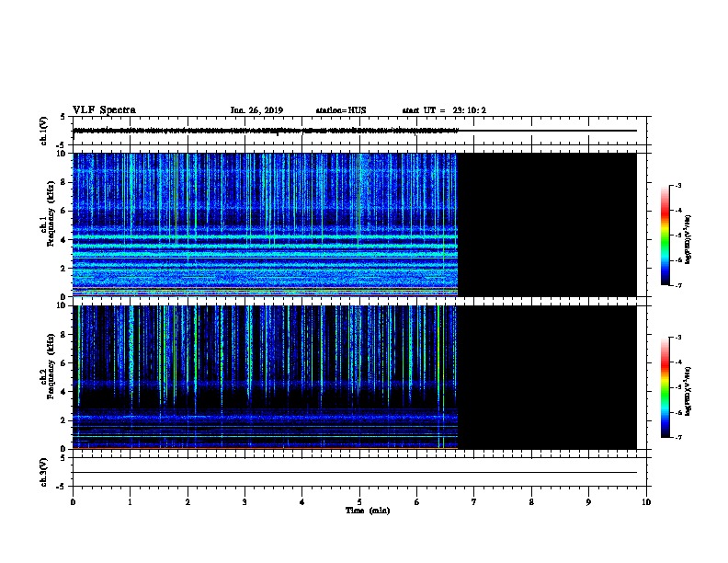728x563 pixels.
Task: Click the bright horizontal 4 kHz band in ch.1 spectrogram
Action: pyautogui.click(x=265, y=237)
